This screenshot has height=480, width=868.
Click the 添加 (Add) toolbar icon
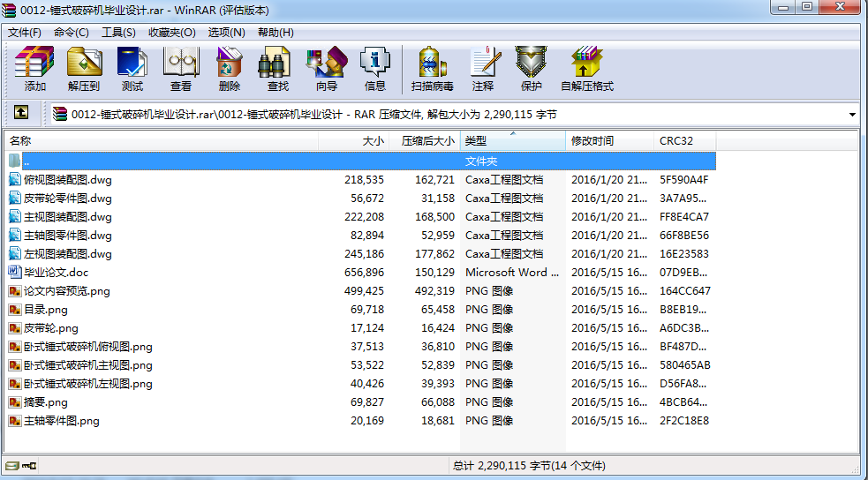[34, 62]
